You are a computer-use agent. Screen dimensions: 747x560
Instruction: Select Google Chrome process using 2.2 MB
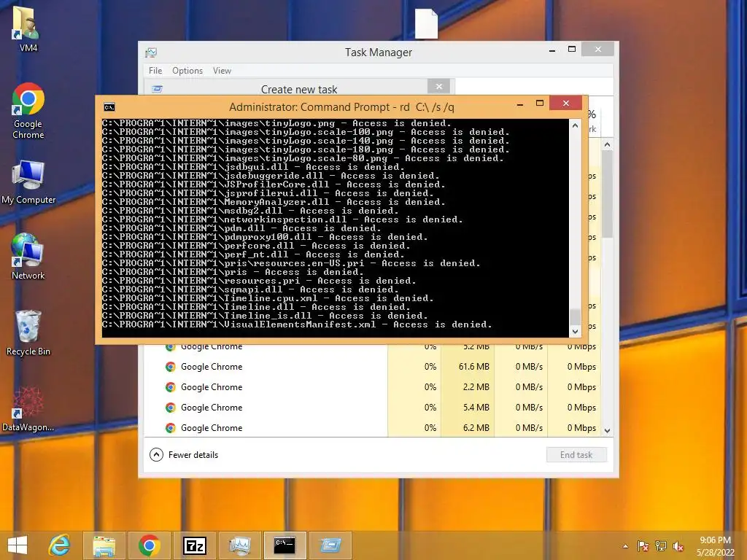point(372,387)
